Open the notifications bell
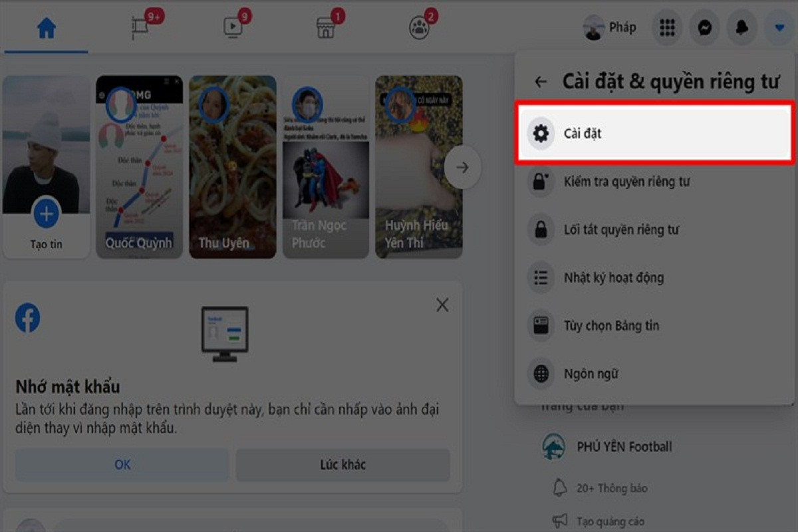Viewport: 798px width, 532px height. [742, 28]
